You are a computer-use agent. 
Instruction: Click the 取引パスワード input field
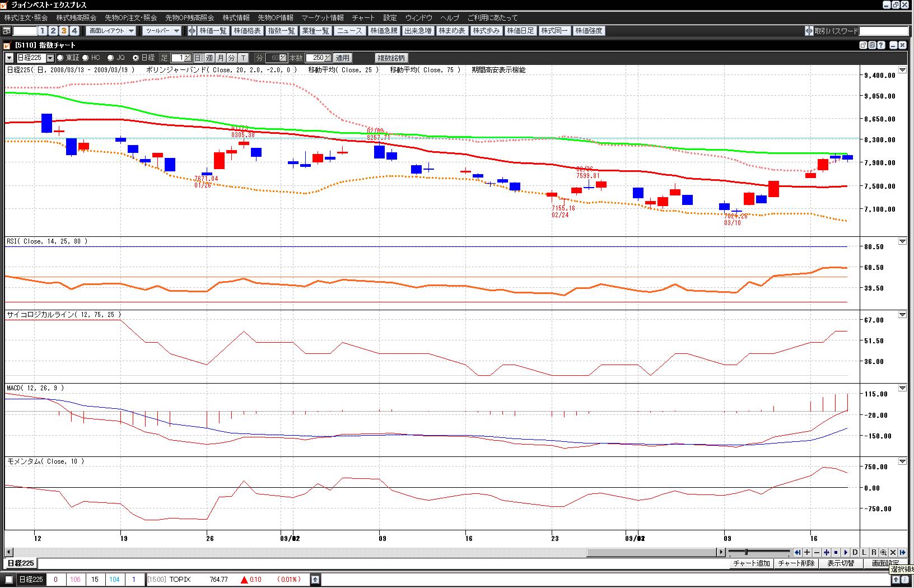[883, 31]
